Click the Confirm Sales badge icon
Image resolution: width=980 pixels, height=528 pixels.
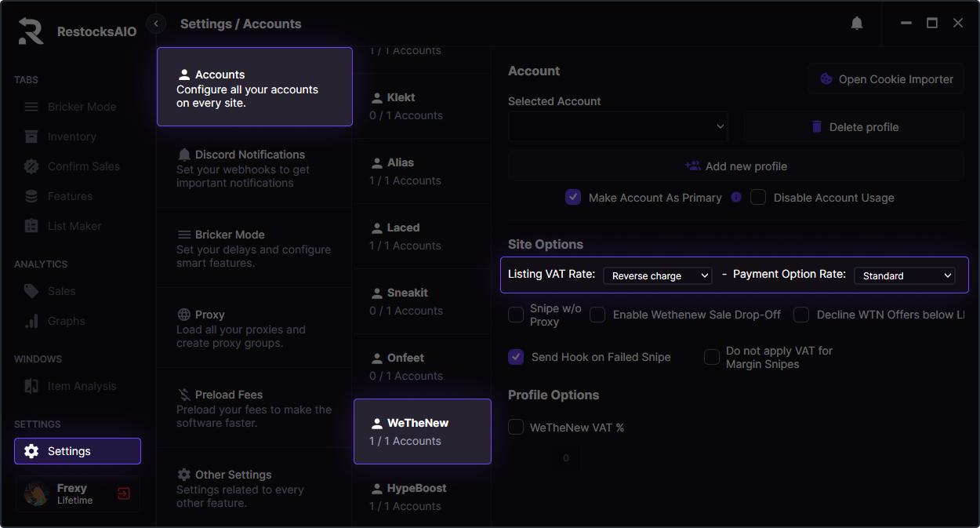(31, 166)
